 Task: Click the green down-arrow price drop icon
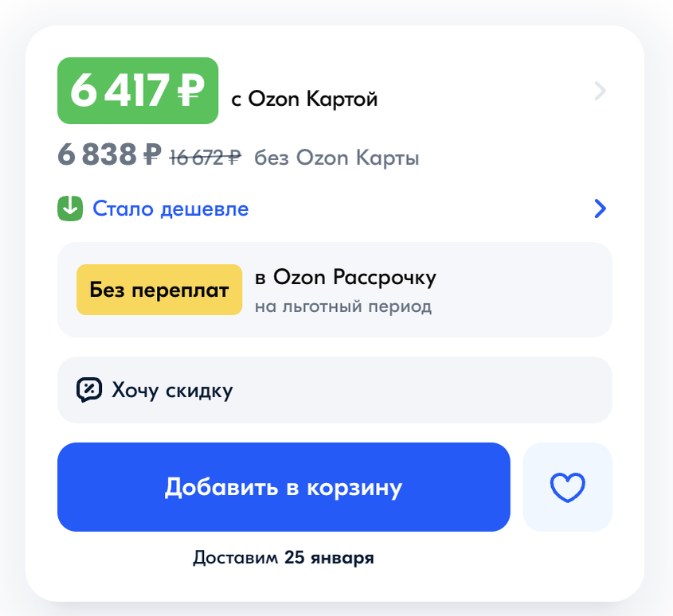coord(70,209)
